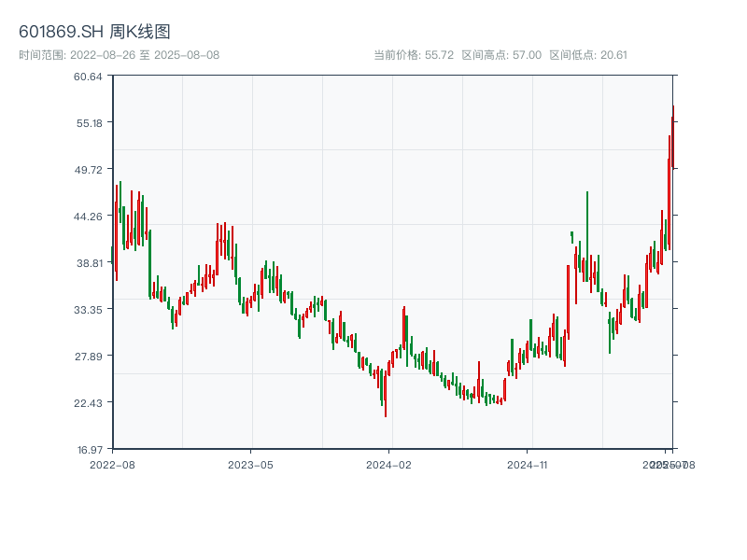This screenshot has height=560, width=747.
Task: Click the y-axis value 22.43
Action: [88, 403]
